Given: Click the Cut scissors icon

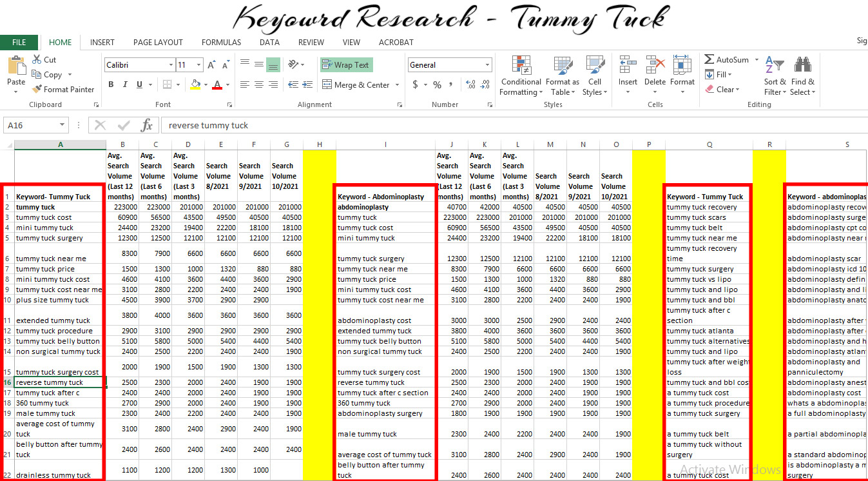Looking at the screenshot, I should coord(37,59).
